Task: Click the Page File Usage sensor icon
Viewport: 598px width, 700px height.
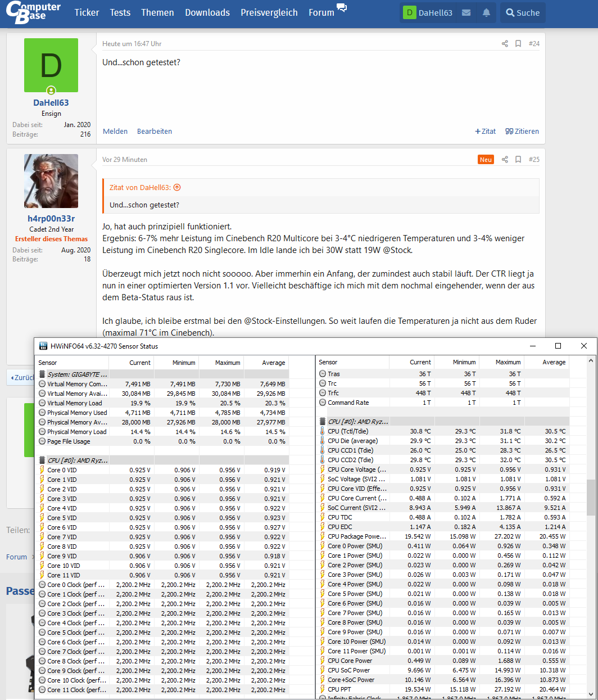Action: point(42,441)
